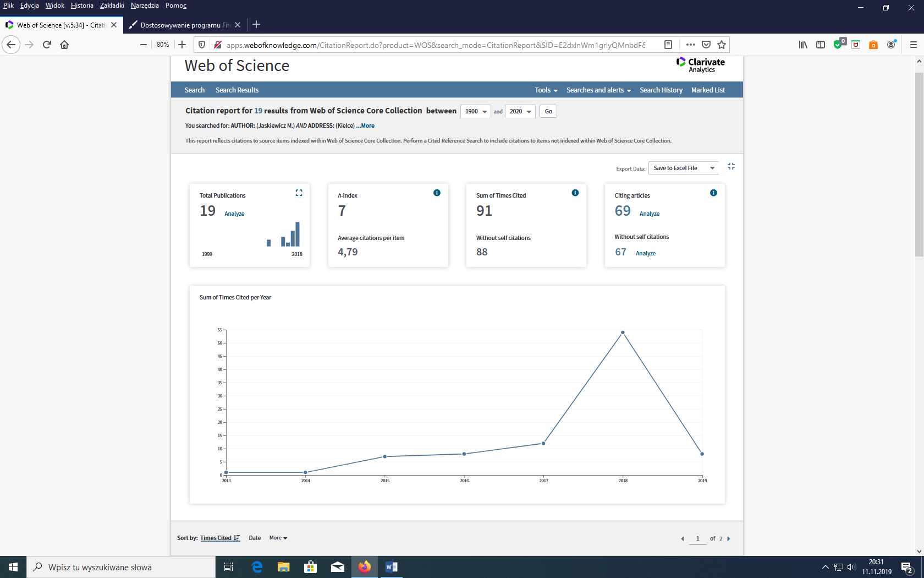924x578 pixels.
Task: Analyze the 67 citing articles without self citations
Action: tap(646, 253)
